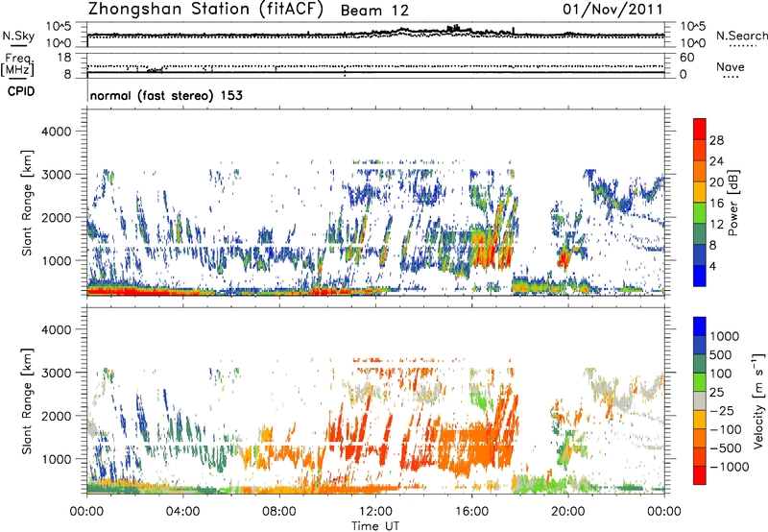The height and width of the screenshot is (532, 768).
Task: Select the "3000" range tick in velocity panel
Action: (x=56, y=373)
